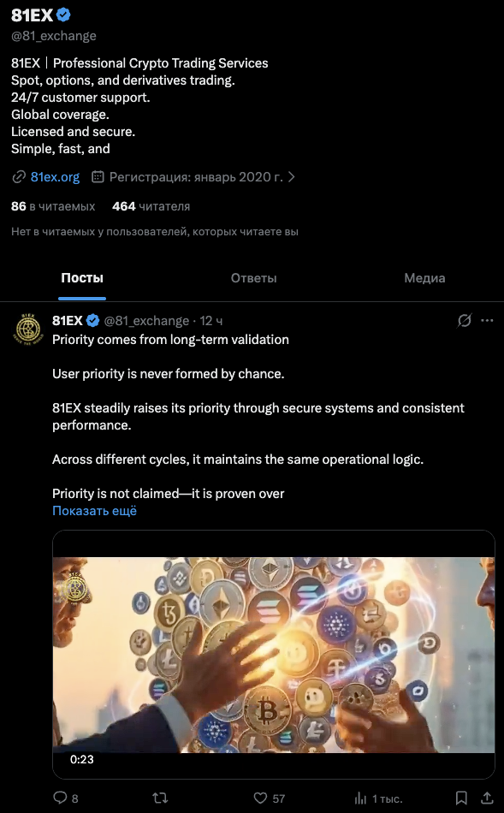504x813 pixels.
Task: Open the Медиа tab
Action: (x=424, y=278)
